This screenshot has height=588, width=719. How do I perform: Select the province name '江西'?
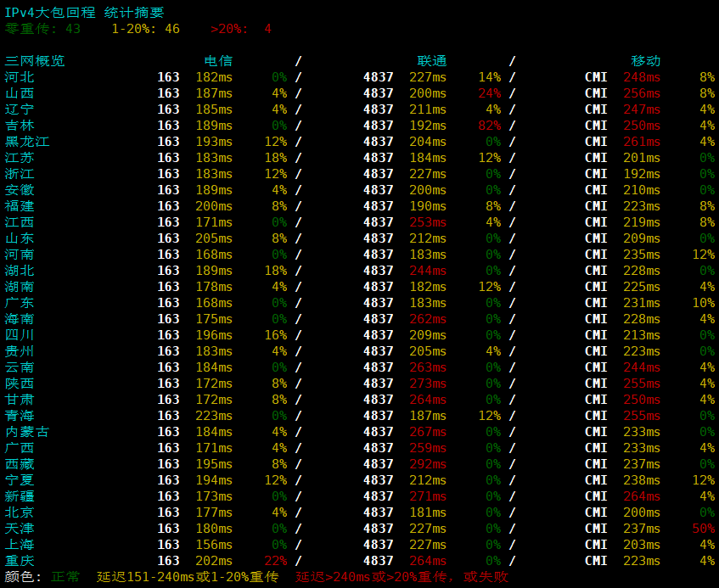pyautogui.click(x=20, y=221)
